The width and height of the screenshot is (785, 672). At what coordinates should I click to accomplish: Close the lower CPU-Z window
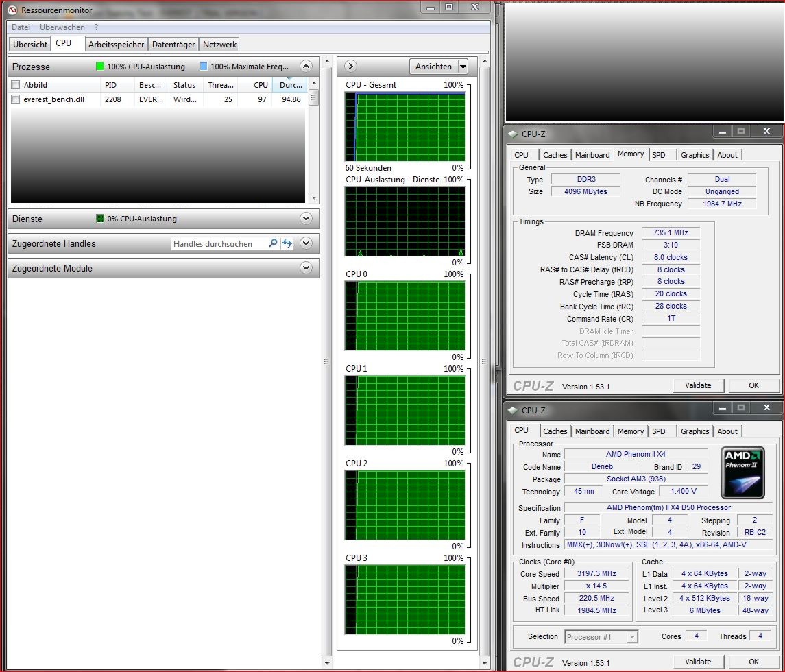[x=766, y=407]
